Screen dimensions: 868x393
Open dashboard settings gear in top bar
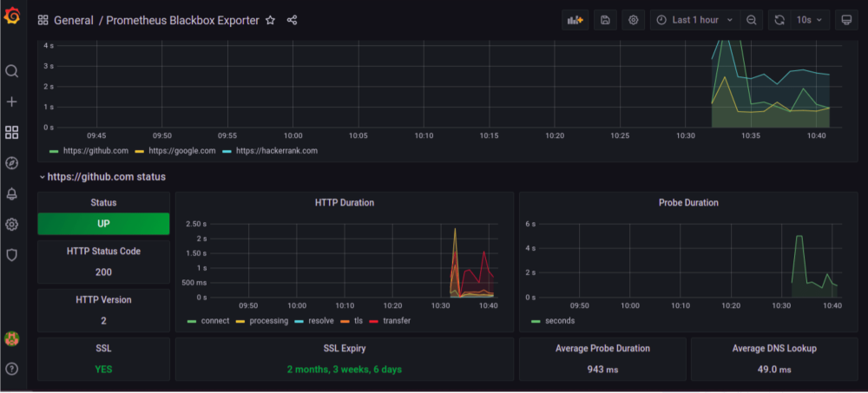[634, 20]
